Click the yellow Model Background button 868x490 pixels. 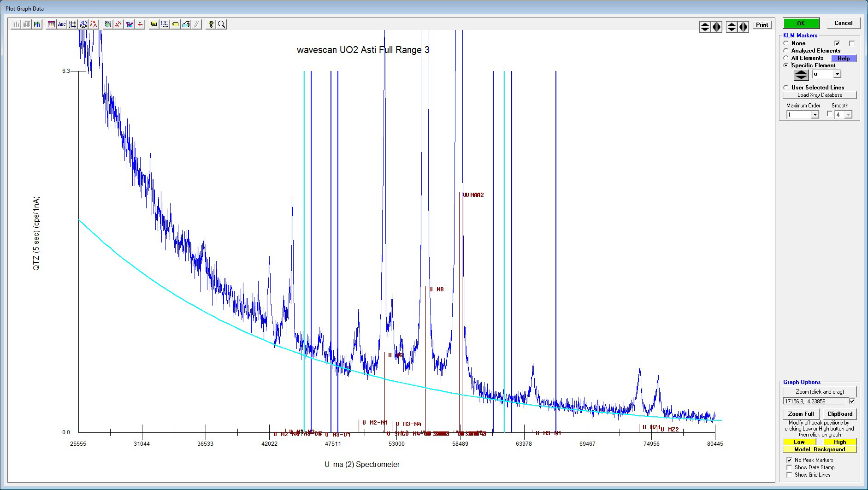[x=820, y=449]
